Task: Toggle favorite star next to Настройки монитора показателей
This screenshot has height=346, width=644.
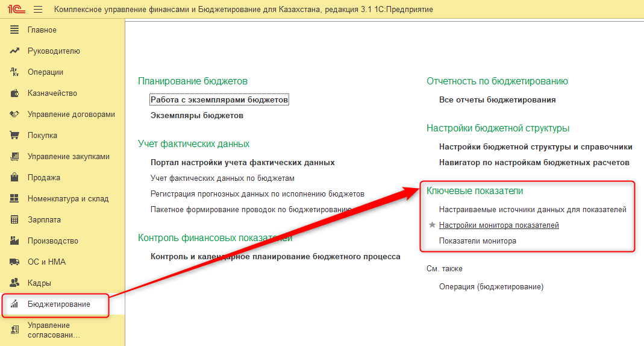Action: click(x=432, y=225)
